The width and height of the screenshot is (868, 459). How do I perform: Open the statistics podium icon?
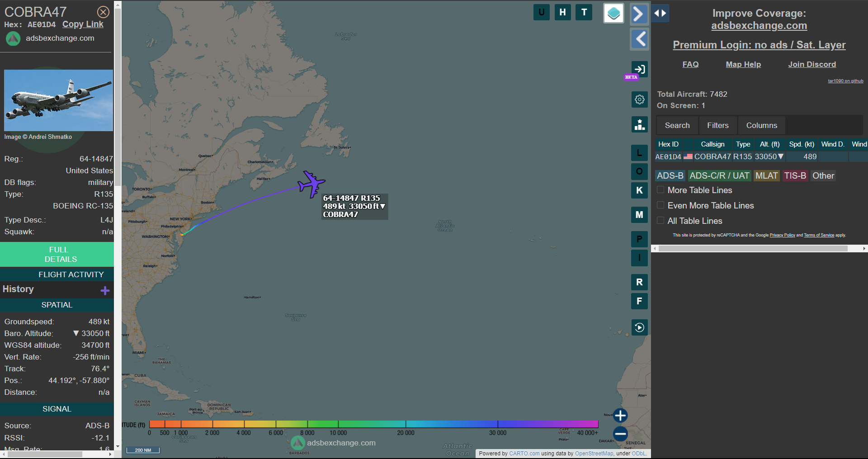pos(639,124)
